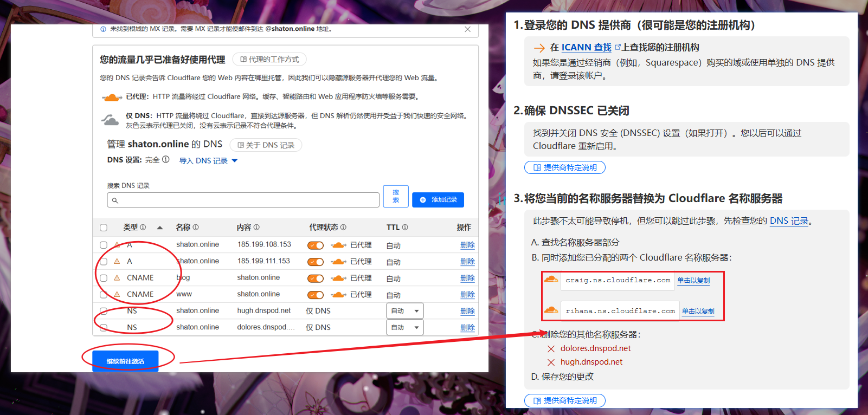Click info icon beside 代理状态 header
868x415 pixels.
pyautogui.click(x=343, y=228)
